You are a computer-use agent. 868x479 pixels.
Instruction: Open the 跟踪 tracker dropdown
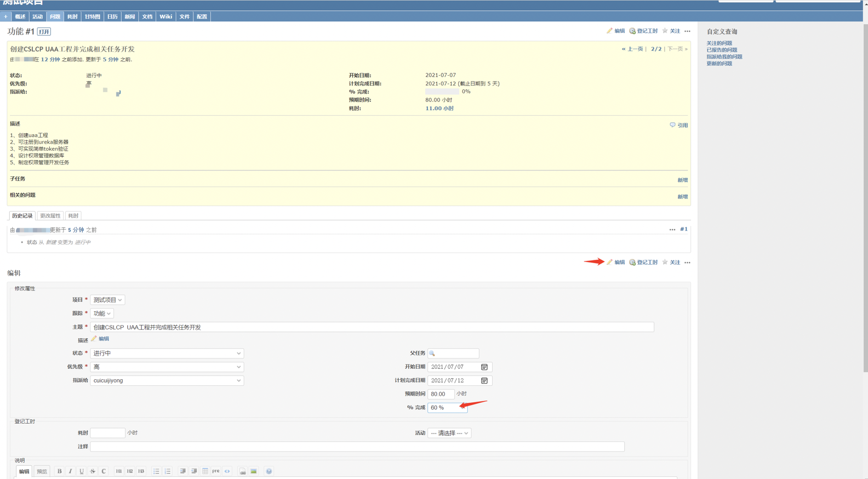click(x=102, y=313)
